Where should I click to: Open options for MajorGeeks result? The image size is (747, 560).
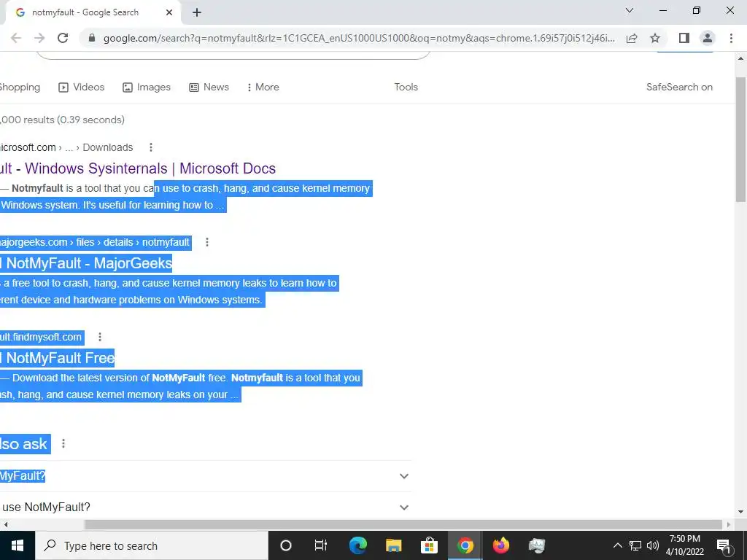click(207, 242)
